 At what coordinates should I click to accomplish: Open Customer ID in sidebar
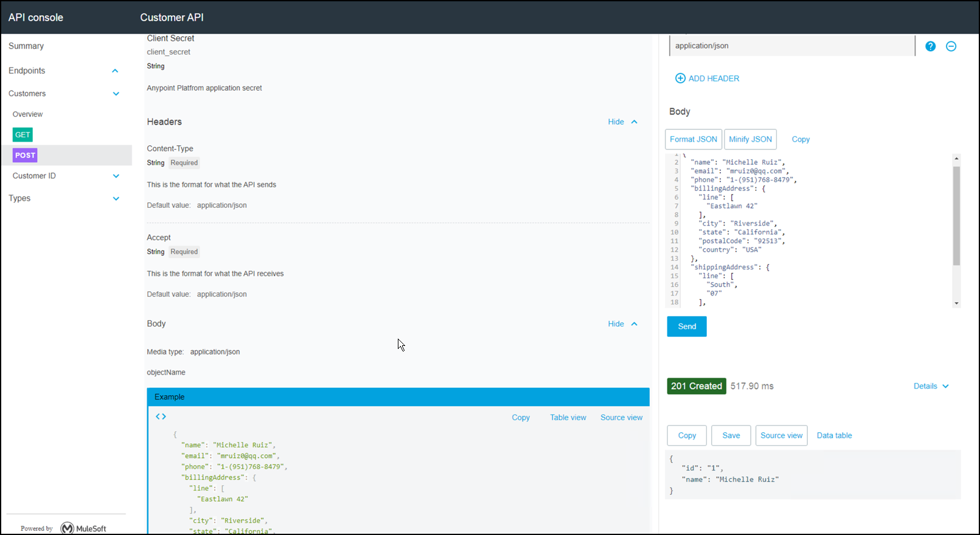34,176
